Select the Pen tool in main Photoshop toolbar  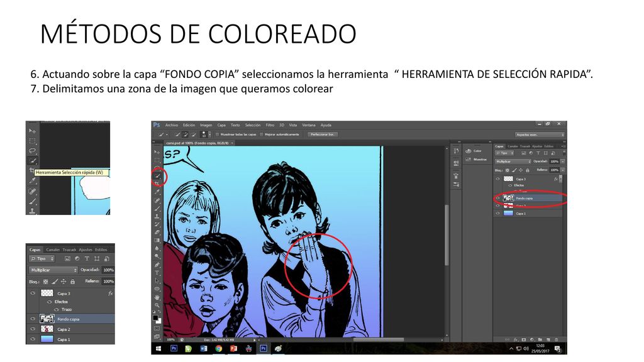tap(157, 265)
